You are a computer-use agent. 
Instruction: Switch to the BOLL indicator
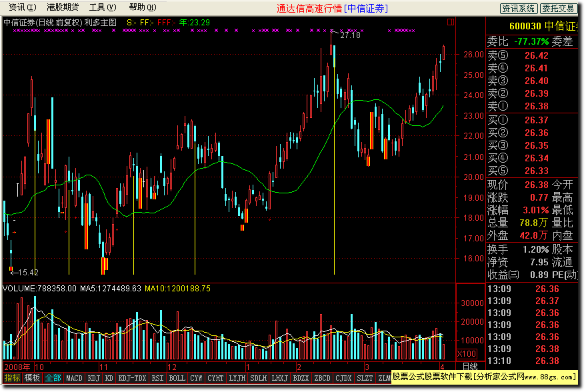tap(177, 378)
